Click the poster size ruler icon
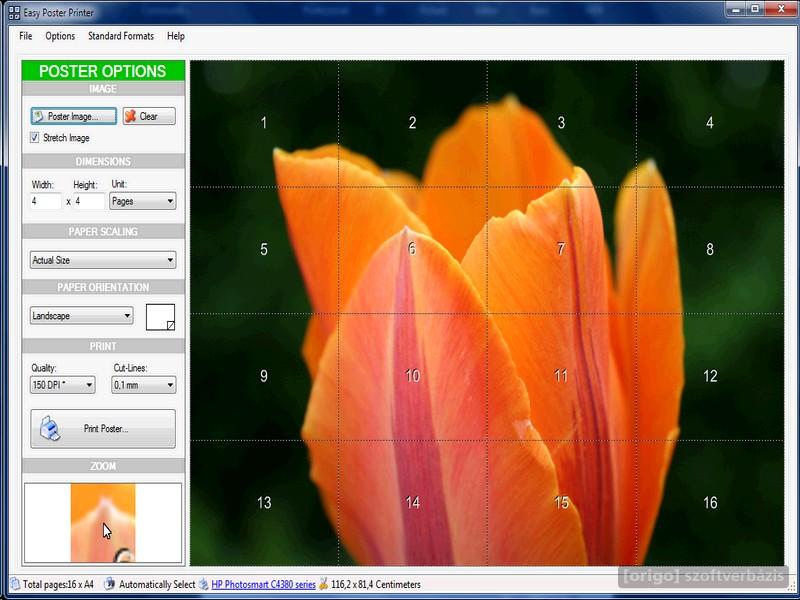 pos(323,584)
